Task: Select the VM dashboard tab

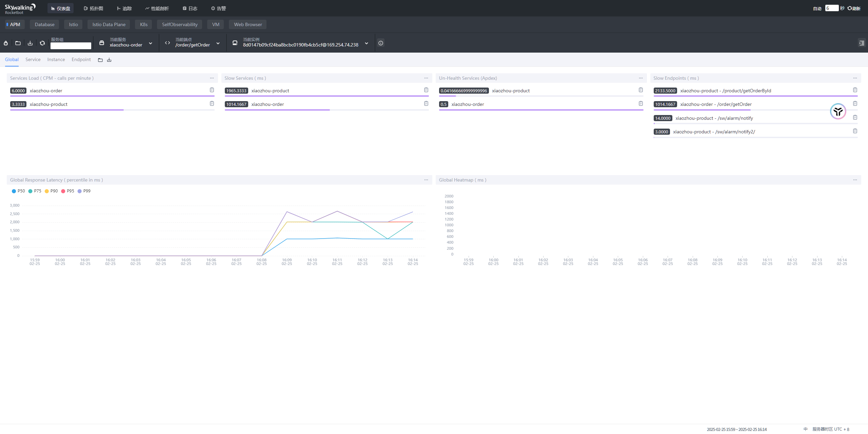Action: coord(216,24)
